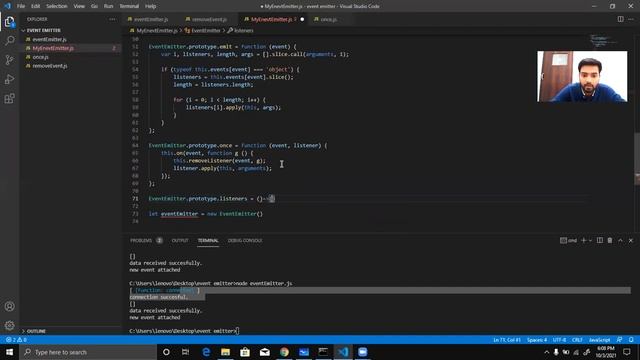Open the View menu

(x=79, y=6)
